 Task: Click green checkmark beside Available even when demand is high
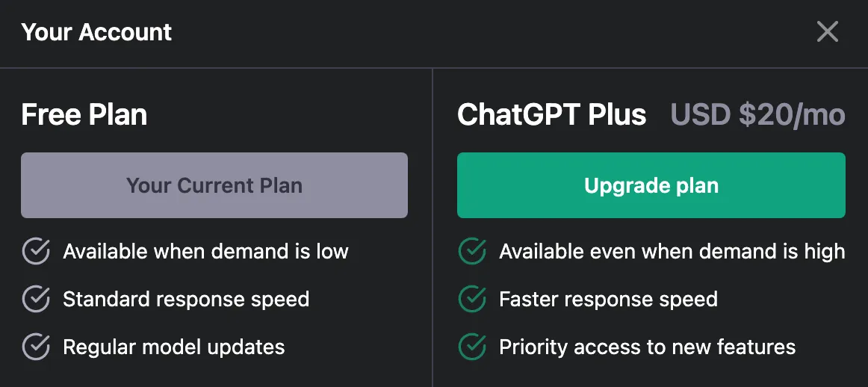coord(471,252)
